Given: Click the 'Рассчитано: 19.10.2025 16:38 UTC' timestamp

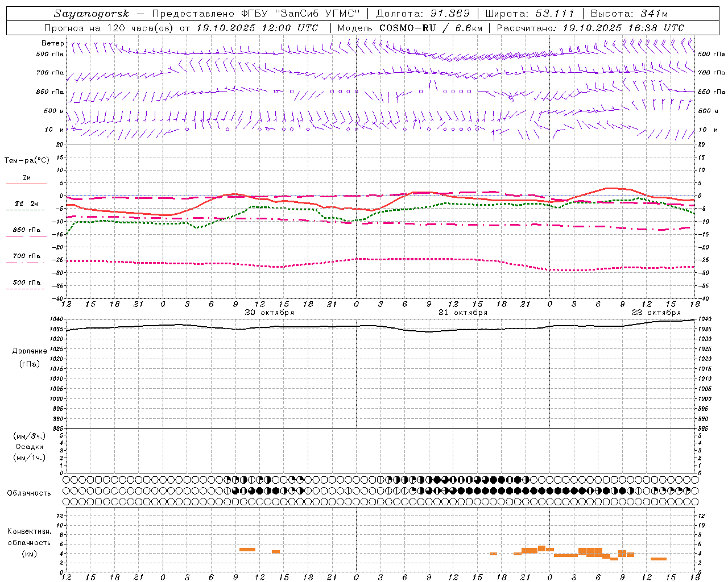Looking at the screenshot, I should click(x=590, y=28).
